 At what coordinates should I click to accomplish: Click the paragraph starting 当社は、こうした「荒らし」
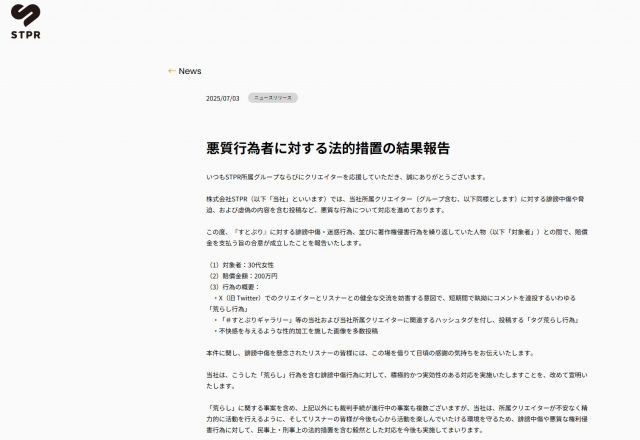[x=397, y=380]
